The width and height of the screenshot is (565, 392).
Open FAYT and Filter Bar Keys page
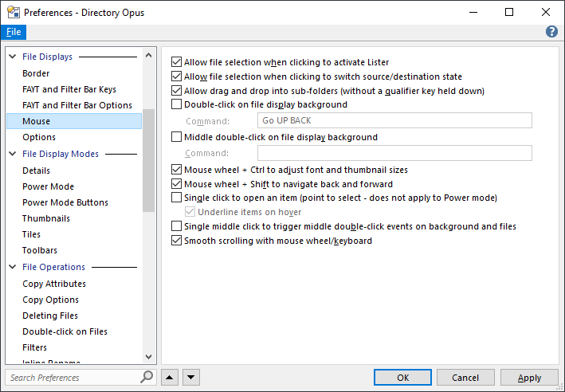(69, 89)
